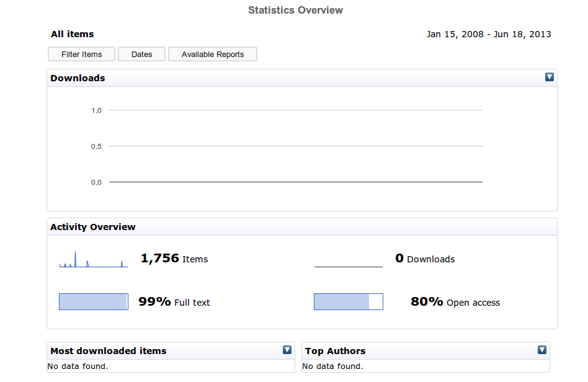Click the 1,0 gridline in downloads chart
The image size is (588, 382).
coord(295,110)
